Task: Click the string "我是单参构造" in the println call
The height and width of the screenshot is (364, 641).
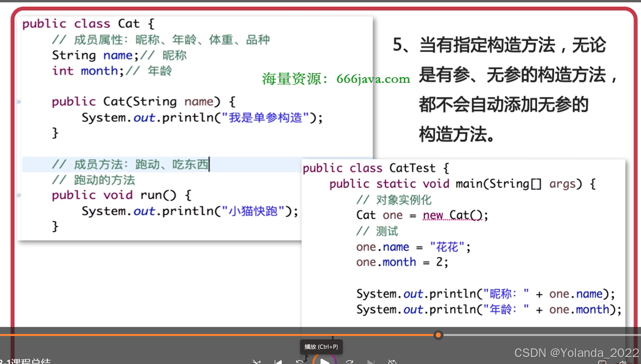Action: click(265, 118)
